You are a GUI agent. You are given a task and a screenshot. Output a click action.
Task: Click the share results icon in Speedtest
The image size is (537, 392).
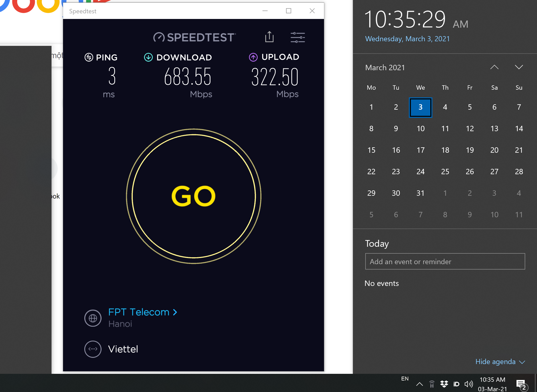click(x=269, y=37)
